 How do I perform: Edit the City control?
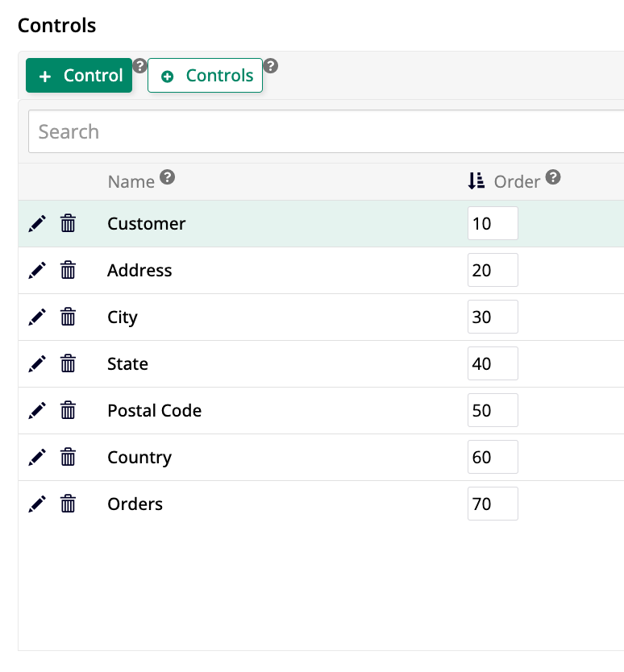coord(37,317)
